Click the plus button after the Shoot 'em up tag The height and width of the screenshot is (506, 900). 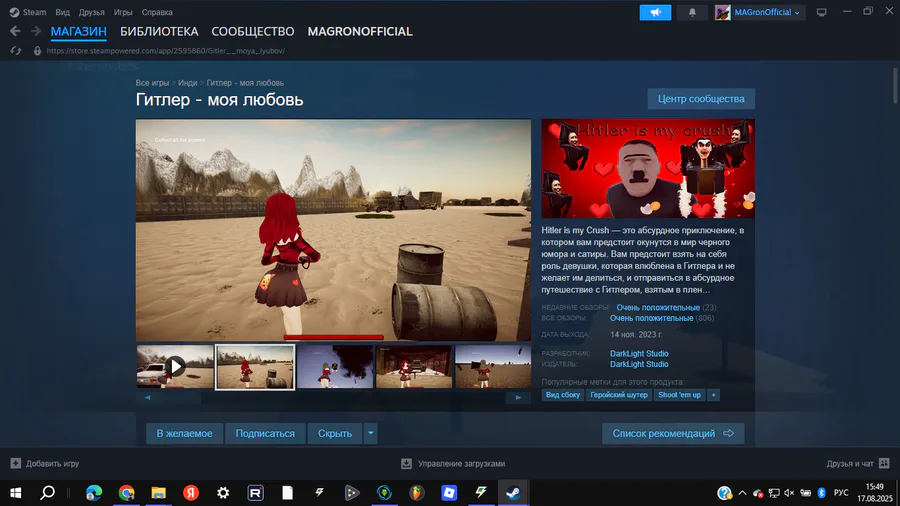tap(713, 395)
